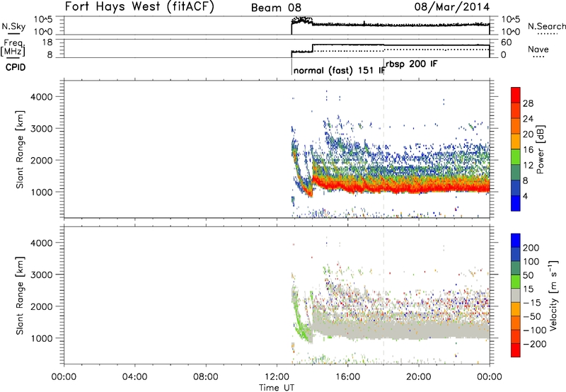Click the 'Freq. [MHz]' axis label
566x392 pixels.
click(13, 47)
